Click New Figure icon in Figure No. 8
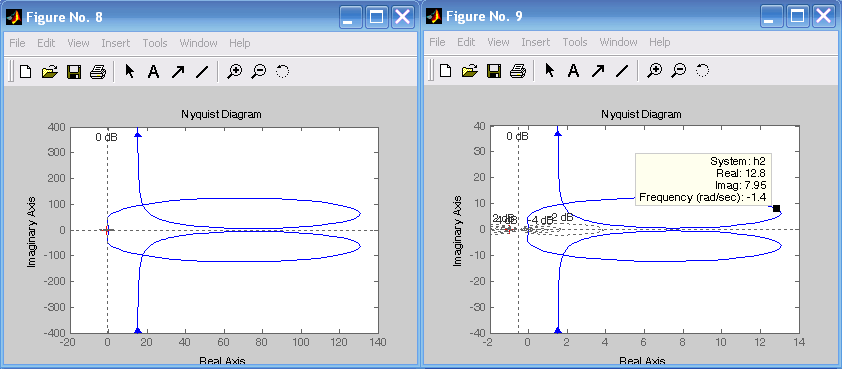Viewport: 842px width, 369px height. pyautogui.click(x=25, y=71)
